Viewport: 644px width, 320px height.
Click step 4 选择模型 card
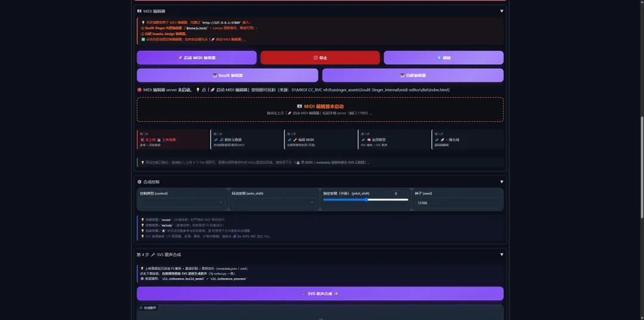pyautogui.click(x=394, y=140)
